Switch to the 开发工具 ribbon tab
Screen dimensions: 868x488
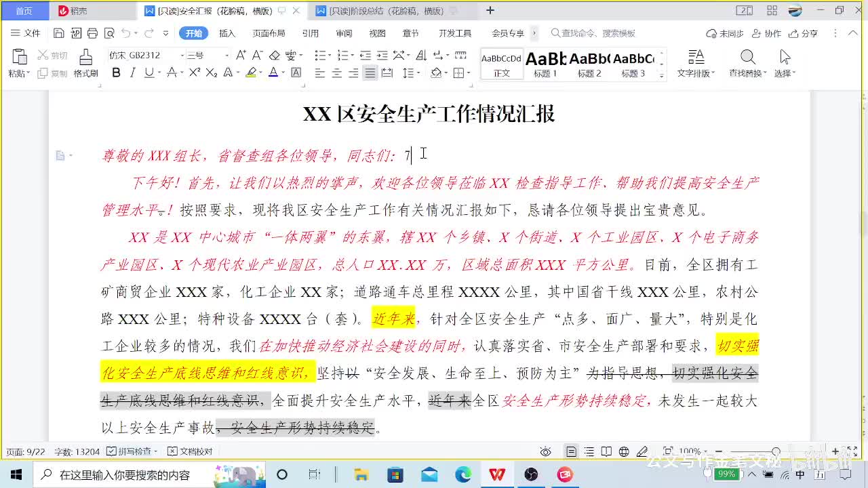point(454,33)
